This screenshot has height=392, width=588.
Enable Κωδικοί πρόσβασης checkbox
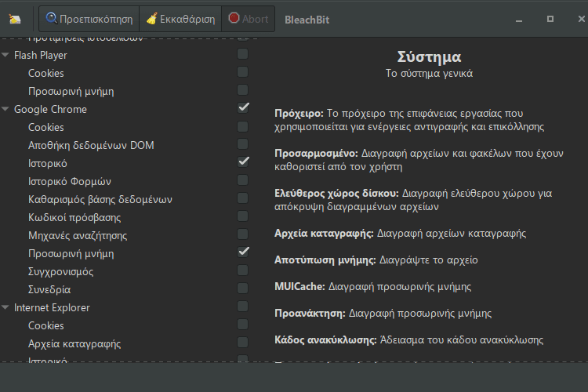(x=242, y=216)
